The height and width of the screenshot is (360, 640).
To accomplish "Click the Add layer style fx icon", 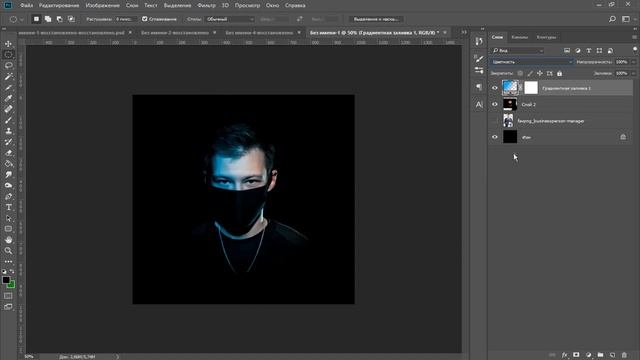I will click(564, 355).
